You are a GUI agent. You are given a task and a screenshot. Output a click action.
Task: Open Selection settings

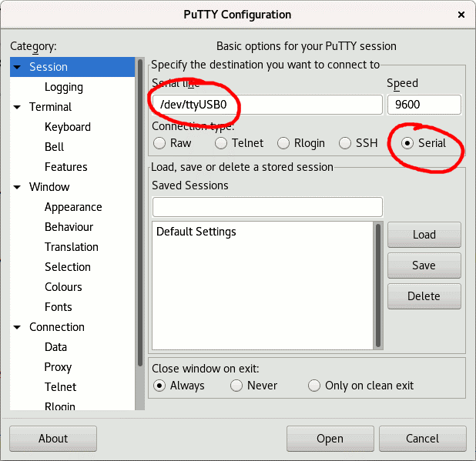68,267
